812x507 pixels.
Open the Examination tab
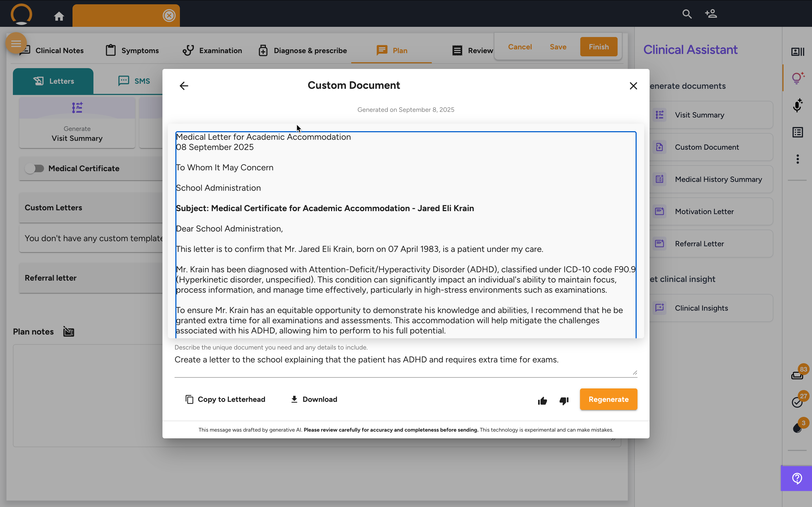coord(212,51)
